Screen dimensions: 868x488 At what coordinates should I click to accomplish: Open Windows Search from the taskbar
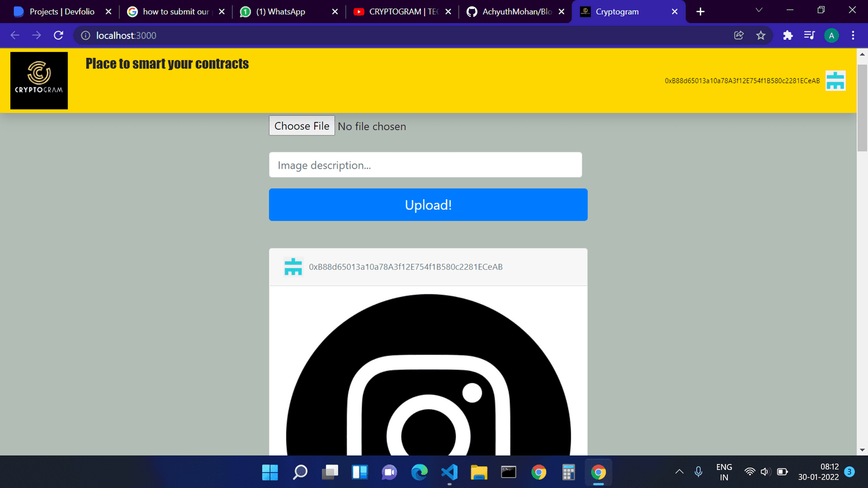(300, 472)
